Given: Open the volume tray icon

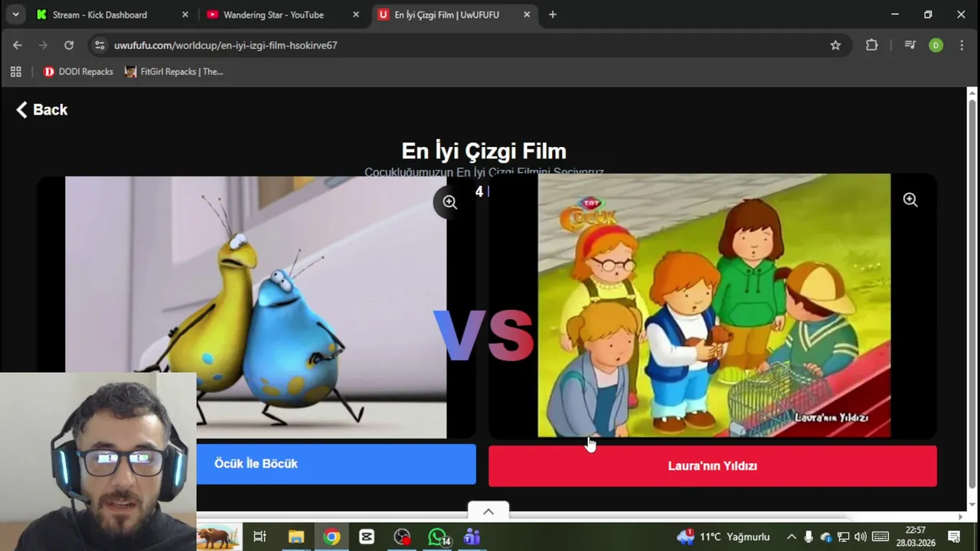Looking at the screenshot, I should point(861,537).
